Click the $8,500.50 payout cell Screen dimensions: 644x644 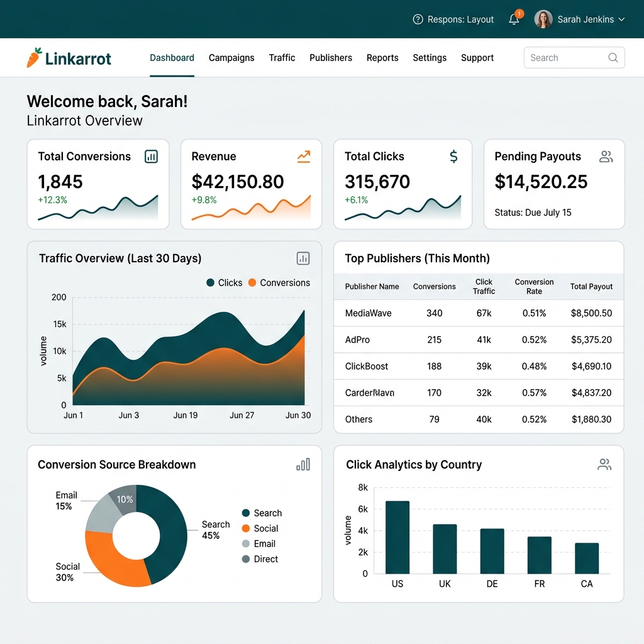pyautogui.click(x=591, y=313)
